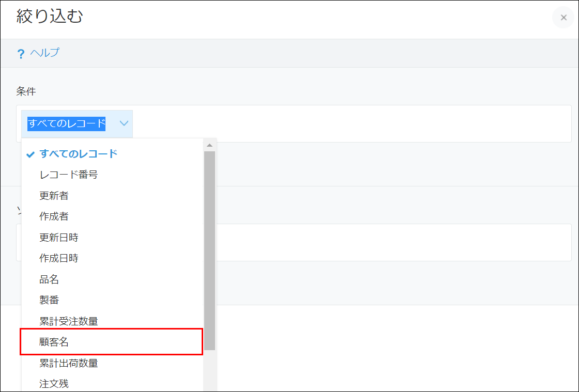579x392 pixels.
Task: Select 更新者 in the dropdown list
Action: (54, 196)
